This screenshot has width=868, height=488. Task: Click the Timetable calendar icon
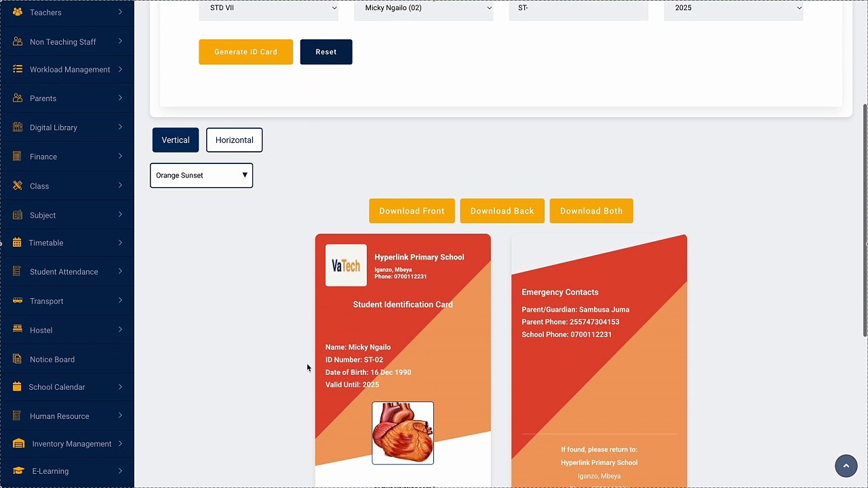(17, 243)
